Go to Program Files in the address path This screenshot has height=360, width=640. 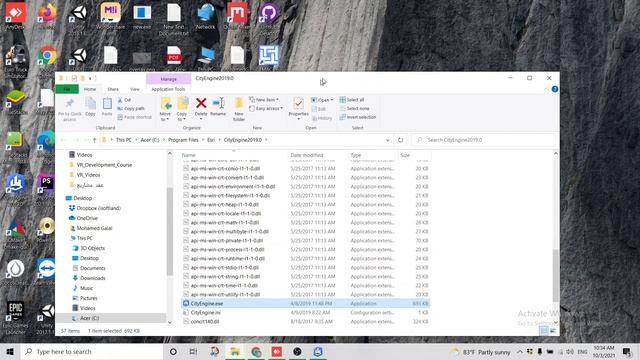[x=183, y=140]
